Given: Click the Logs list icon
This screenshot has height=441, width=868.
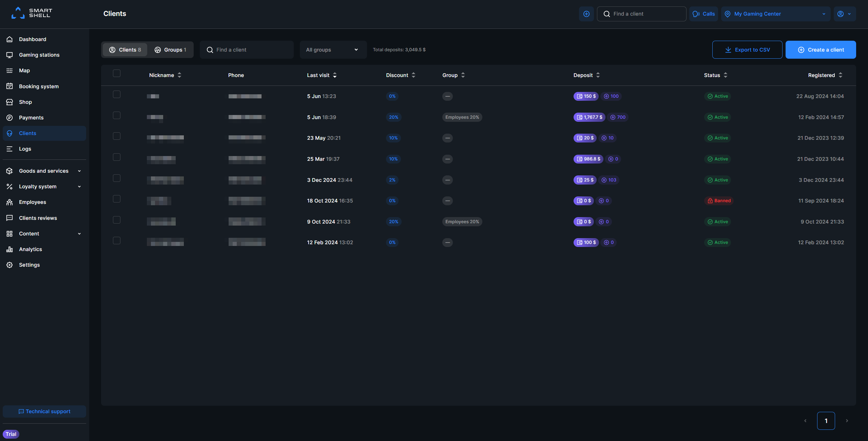Looking at the screenshot, I should 9,149.
